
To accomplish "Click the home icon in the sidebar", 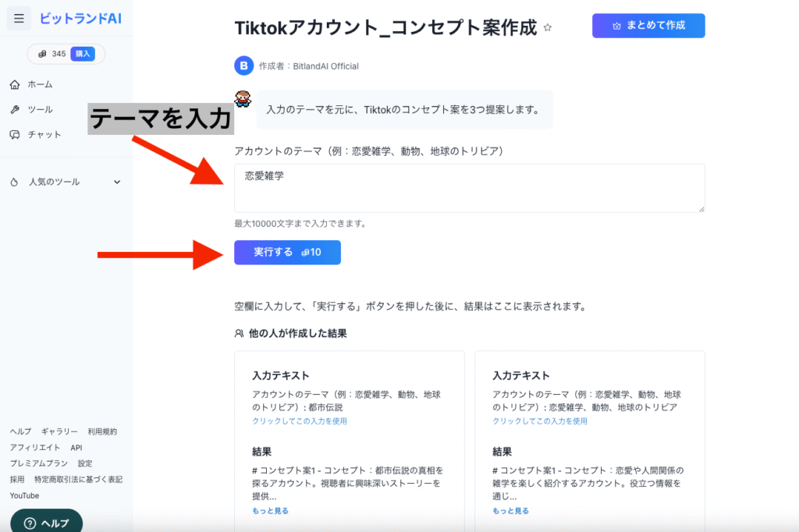I will coord(15,84).
